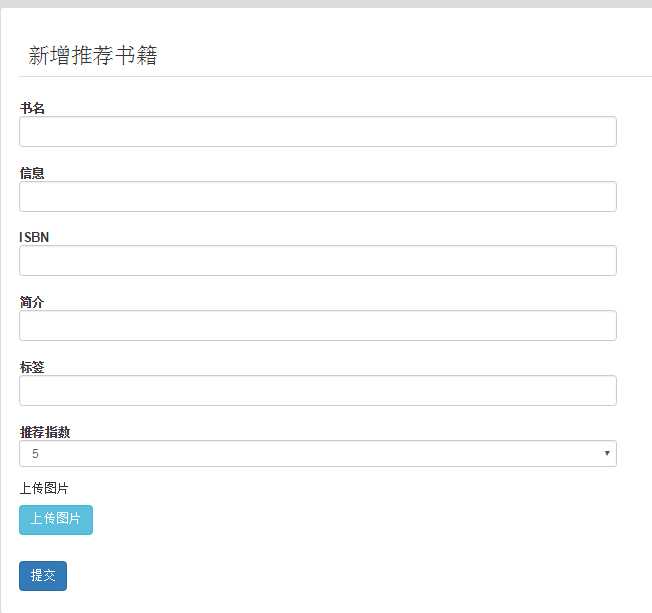Click the 推荐指数 label
The image size is (652, 613).
45,432
